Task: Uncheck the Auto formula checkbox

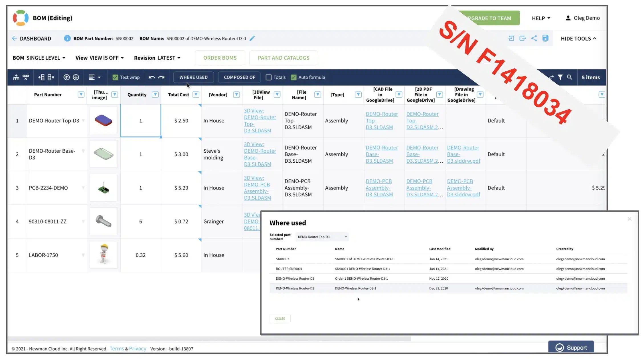Action: tap(293, 77)
